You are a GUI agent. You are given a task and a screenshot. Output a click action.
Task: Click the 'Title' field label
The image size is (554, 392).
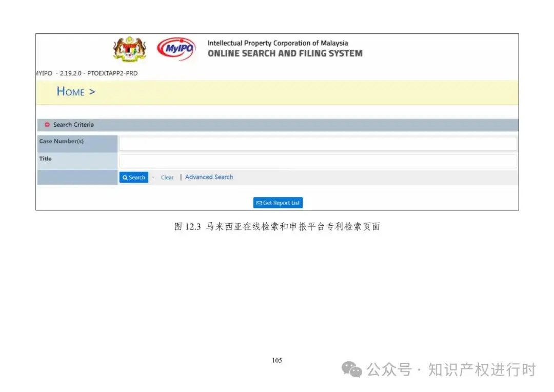[45, 159]
